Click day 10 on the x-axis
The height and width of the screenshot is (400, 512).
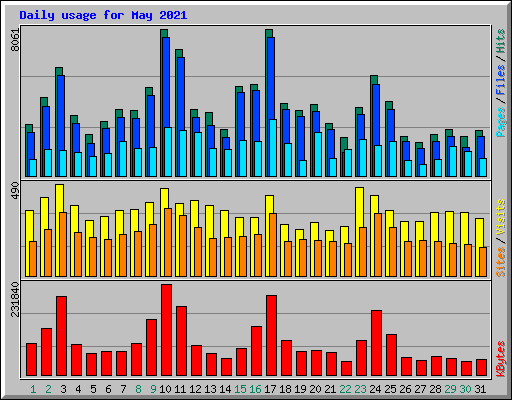165,389
